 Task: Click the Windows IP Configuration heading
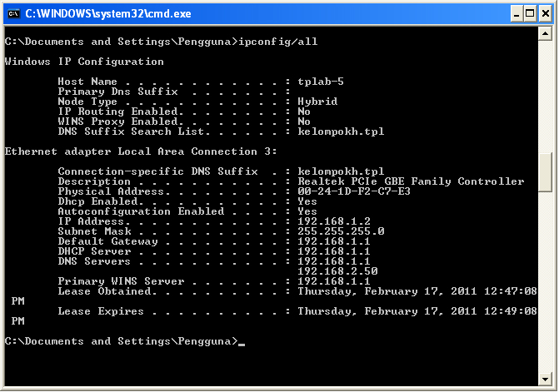tap(84, 62)
